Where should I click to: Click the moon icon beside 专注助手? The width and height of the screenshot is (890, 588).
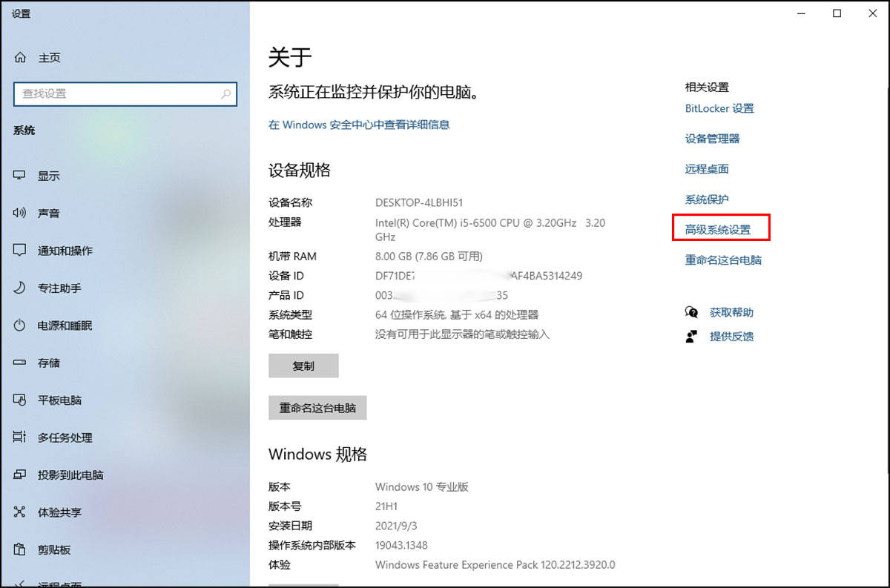tap(20, 288)
